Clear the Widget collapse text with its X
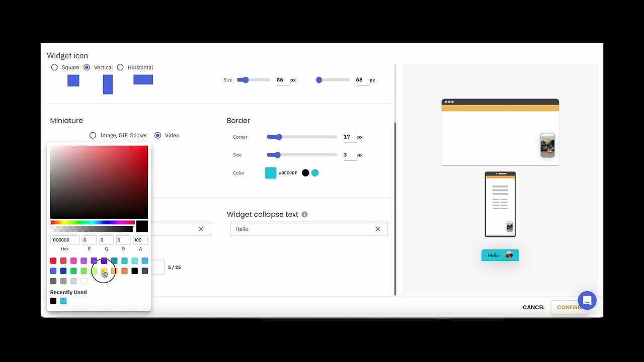Viewport: 644px width, 362px height. [x=378, y=229]
